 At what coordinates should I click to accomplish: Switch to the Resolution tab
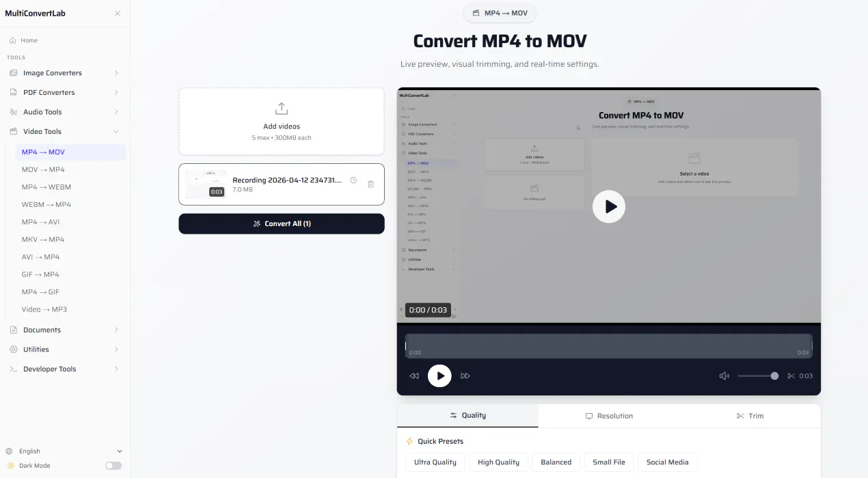(609, 416)
